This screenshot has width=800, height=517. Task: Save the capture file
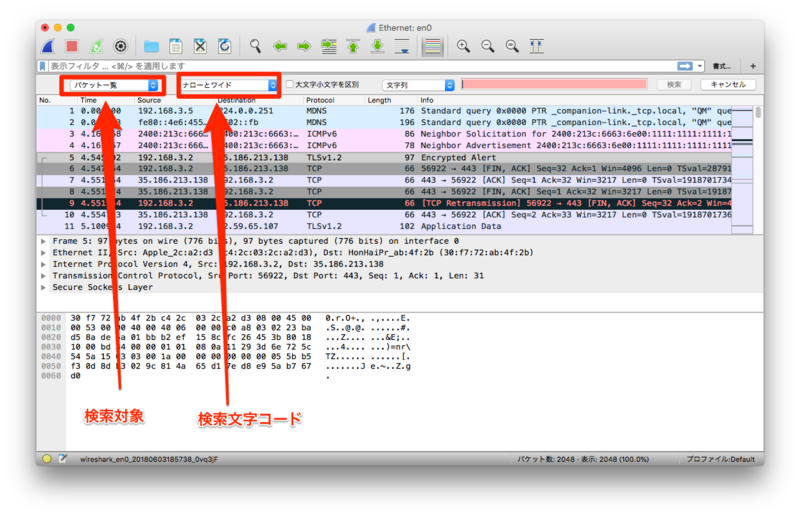tap(176, 46)
